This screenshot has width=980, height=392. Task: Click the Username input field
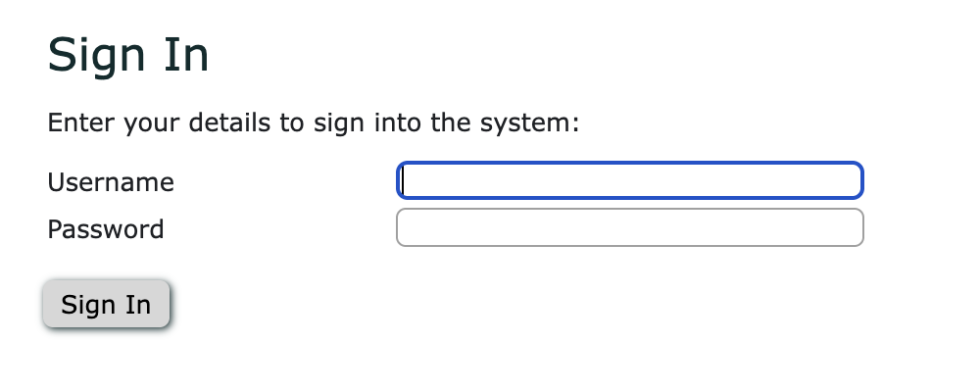629,180
